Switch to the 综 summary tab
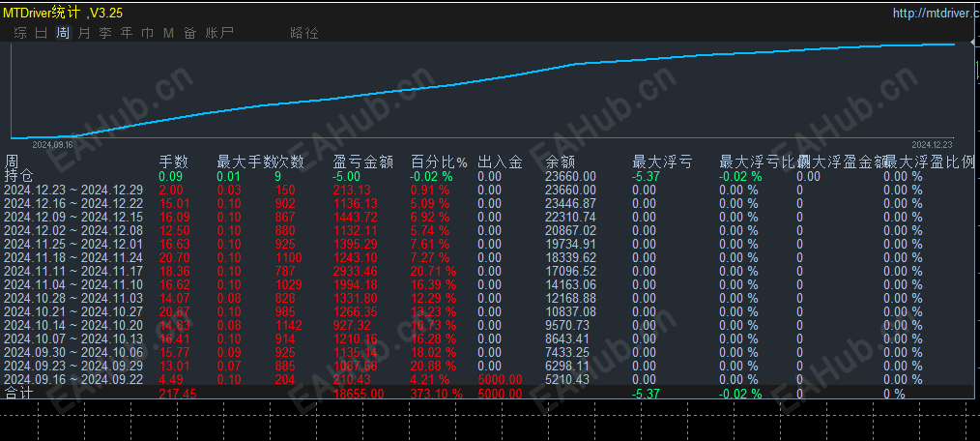Screen dimensions: 980x441 tap(20, 33)
